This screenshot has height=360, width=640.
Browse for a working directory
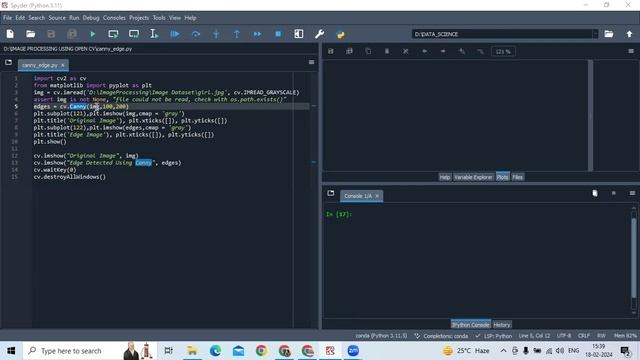coord(609,34)
